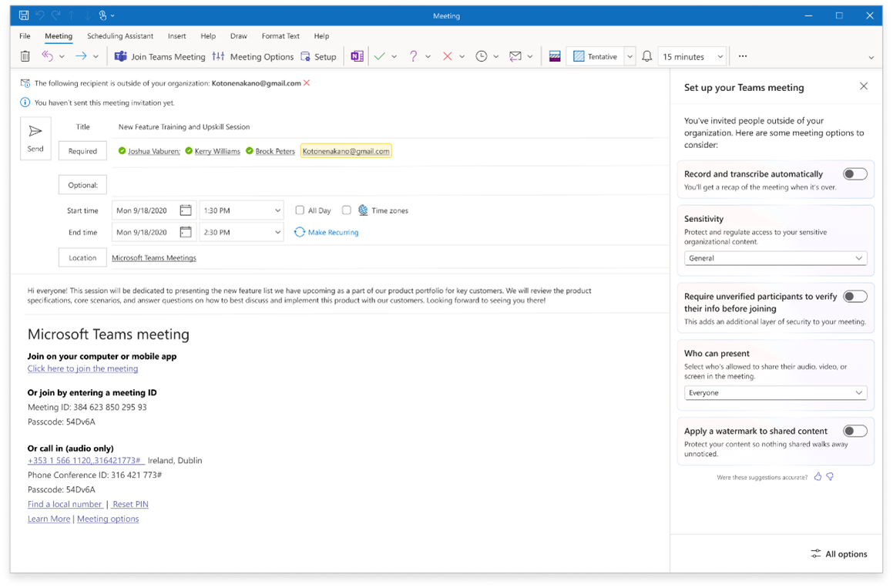Click the Undo arrow in title bar
The image size is (893, 588).
pyautogui.click(x=40, y=15)
